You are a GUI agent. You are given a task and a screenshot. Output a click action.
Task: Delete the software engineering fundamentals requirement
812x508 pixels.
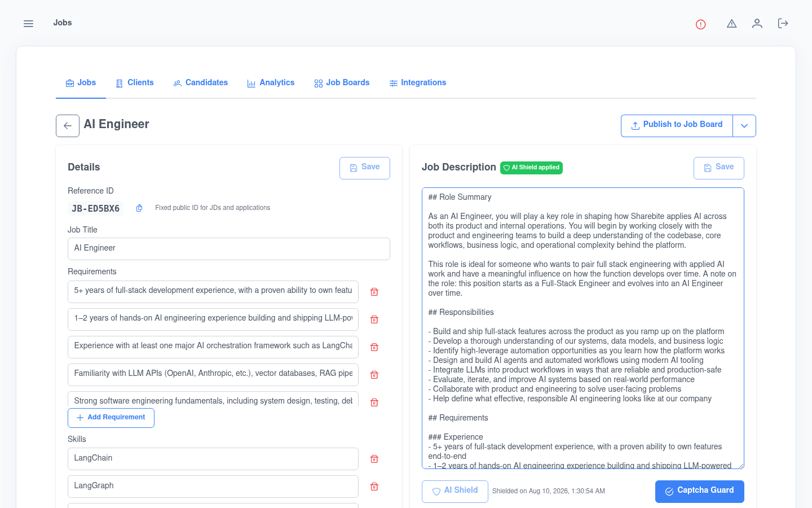(x=374, y=402)
